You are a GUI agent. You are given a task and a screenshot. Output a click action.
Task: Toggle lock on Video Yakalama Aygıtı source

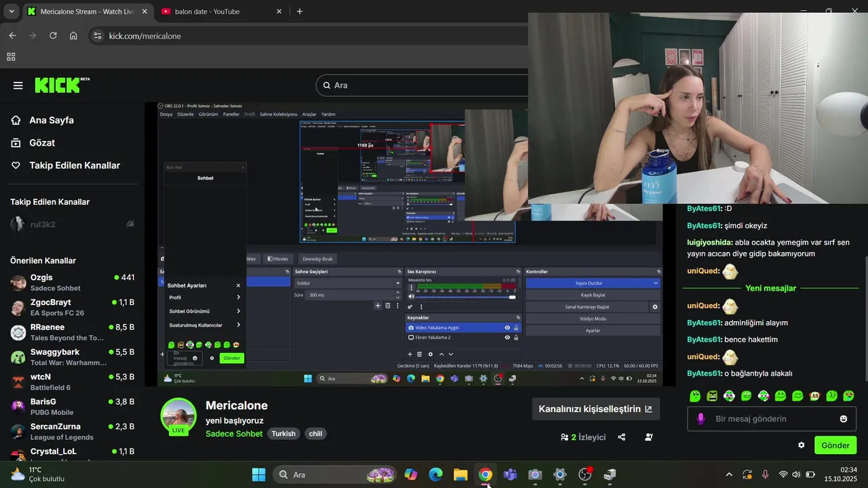516,328
